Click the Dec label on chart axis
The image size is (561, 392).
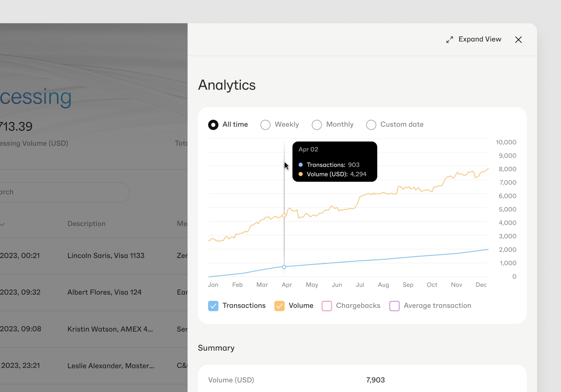tap(481, 285)
